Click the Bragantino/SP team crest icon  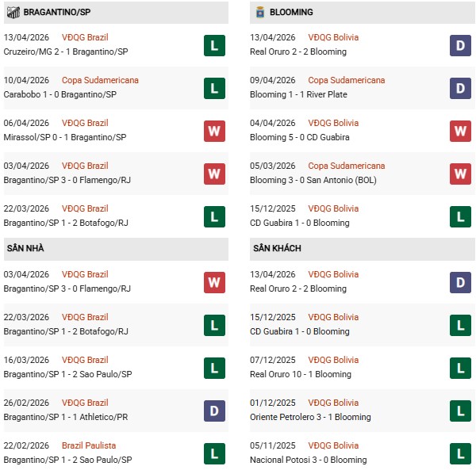[13, 12]
